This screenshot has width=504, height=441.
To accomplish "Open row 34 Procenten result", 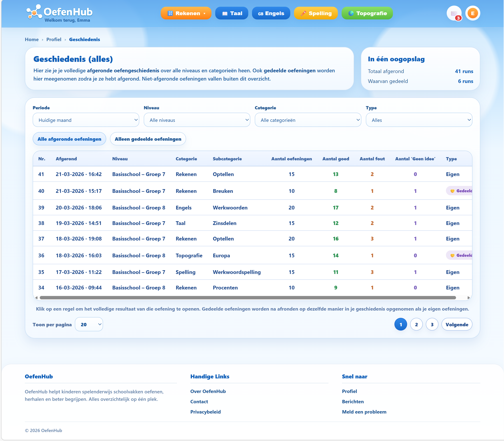I will (x=253, y=287).
